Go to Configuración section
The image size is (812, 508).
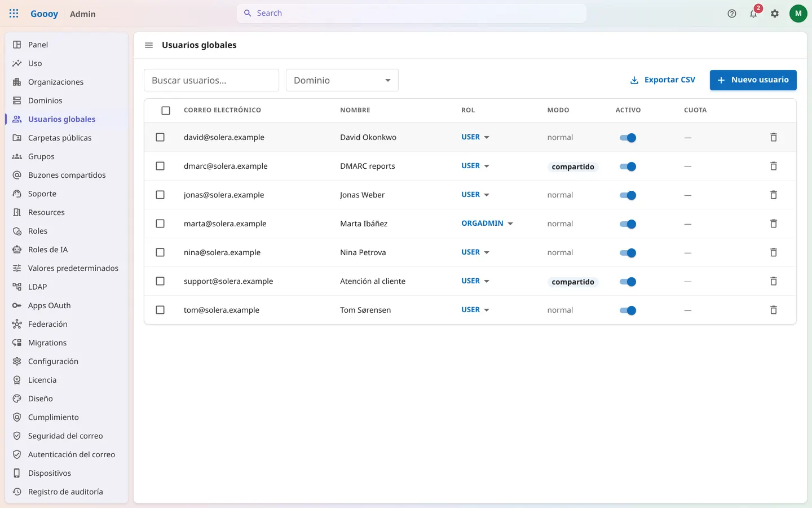coord(67,361)
